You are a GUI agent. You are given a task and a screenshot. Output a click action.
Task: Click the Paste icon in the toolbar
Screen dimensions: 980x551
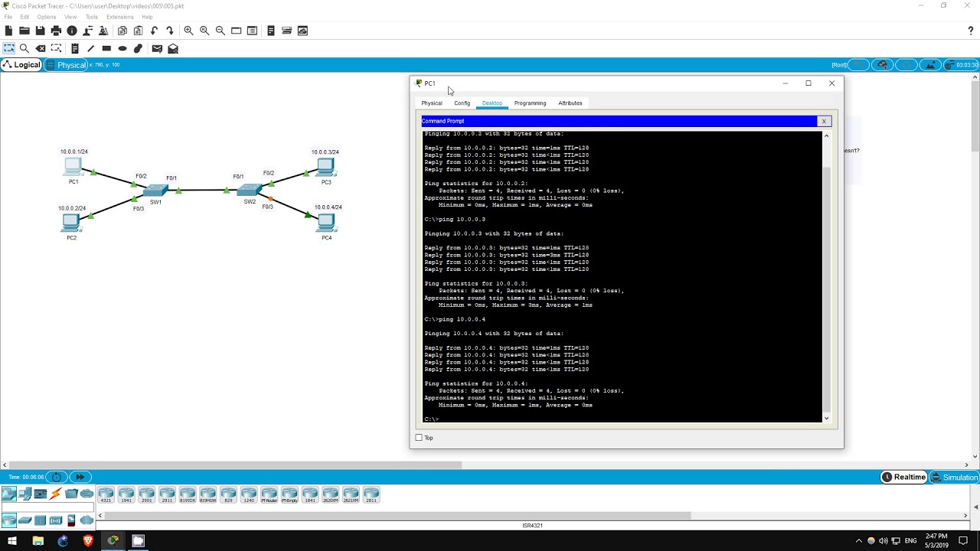click(138, 31)
